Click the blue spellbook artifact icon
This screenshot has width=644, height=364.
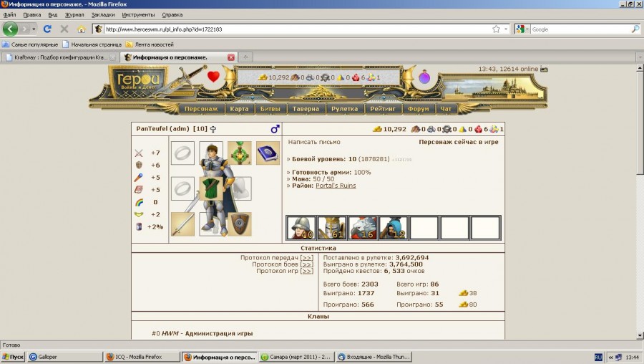click(x=268, y=153)
